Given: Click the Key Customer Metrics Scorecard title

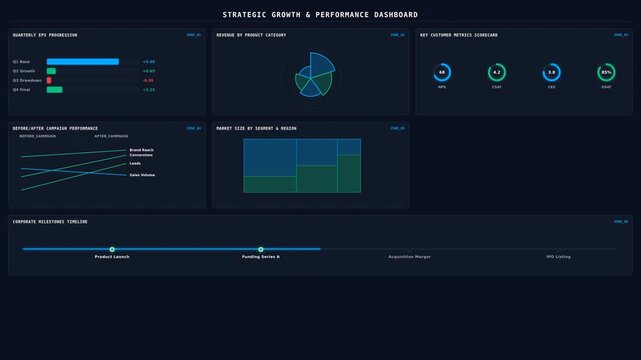Looking at the screenshot, I should pos(459,35).
